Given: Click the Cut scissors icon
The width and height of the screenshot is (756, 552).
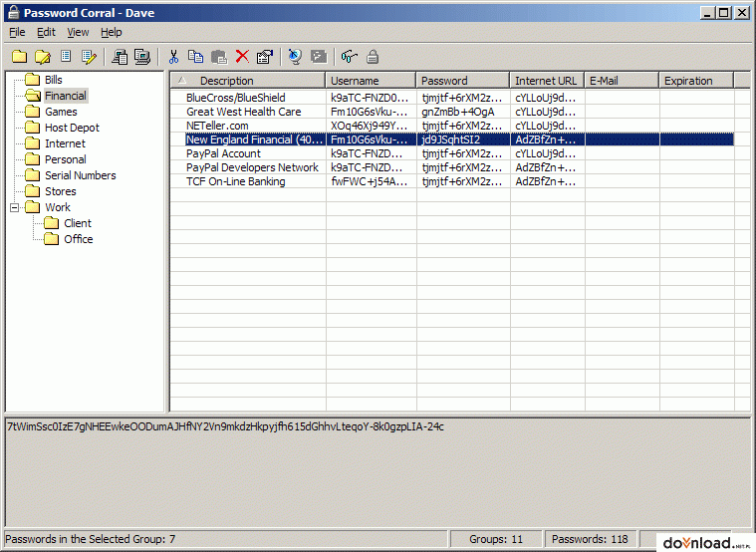Looking at the screenshot, I should tap(173, 57).
